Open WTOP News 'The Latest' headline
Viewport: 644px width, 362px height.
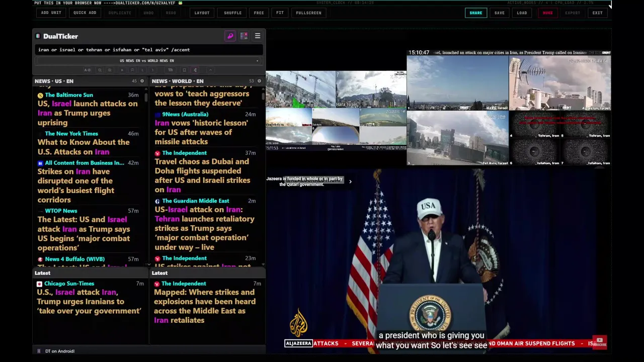click(84, 233)
